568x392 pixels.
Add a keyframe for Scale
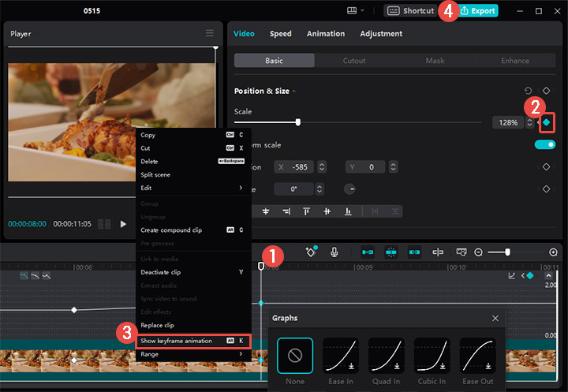click(546, 122)
